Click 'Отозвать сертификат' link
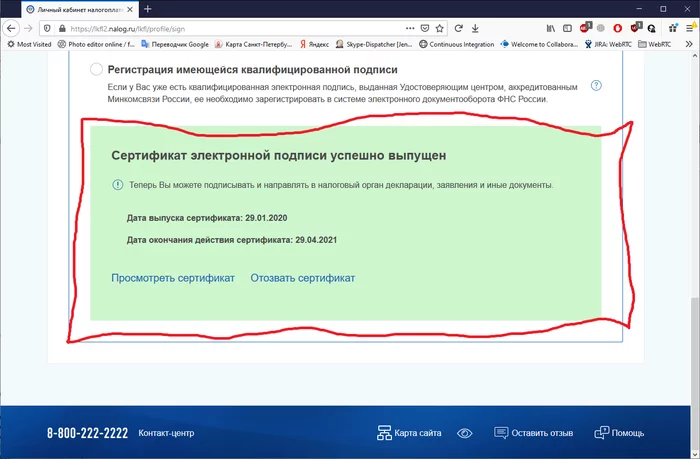 pos(303,278)
